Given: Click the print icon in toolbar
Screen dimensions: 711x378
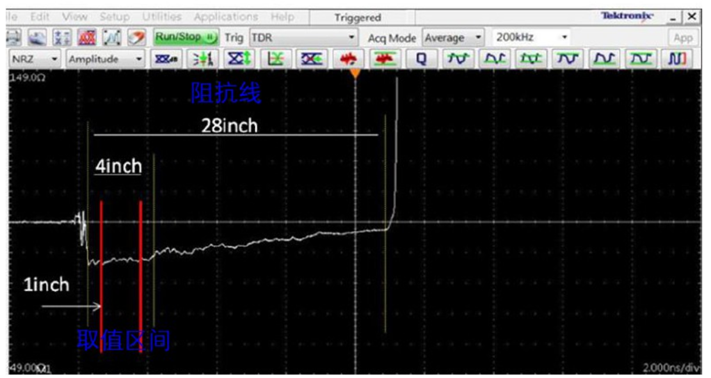Looking at the screenshot, I should 13,38.
